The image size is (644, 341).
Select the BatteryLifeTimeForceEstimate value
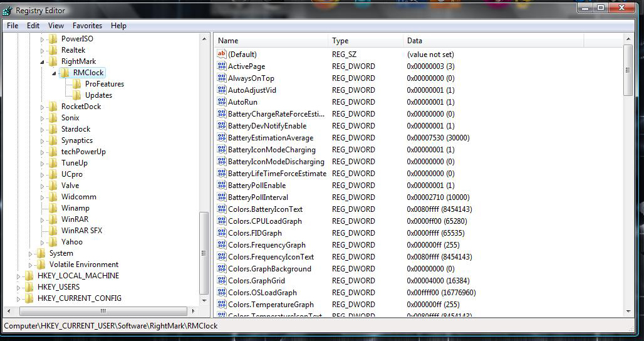(278, 174)
